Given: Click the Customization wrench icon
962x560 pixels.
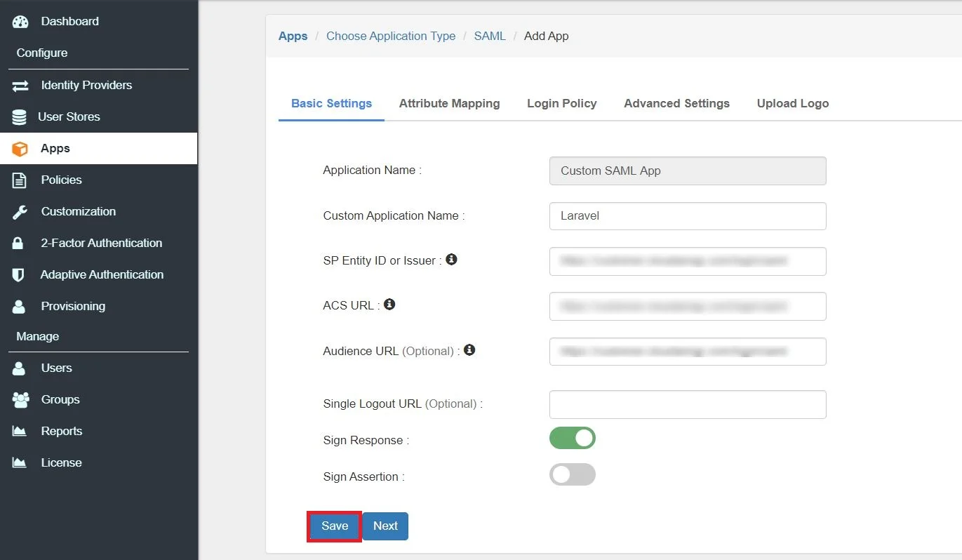Looking at the screenshot, I should point(20,212).
